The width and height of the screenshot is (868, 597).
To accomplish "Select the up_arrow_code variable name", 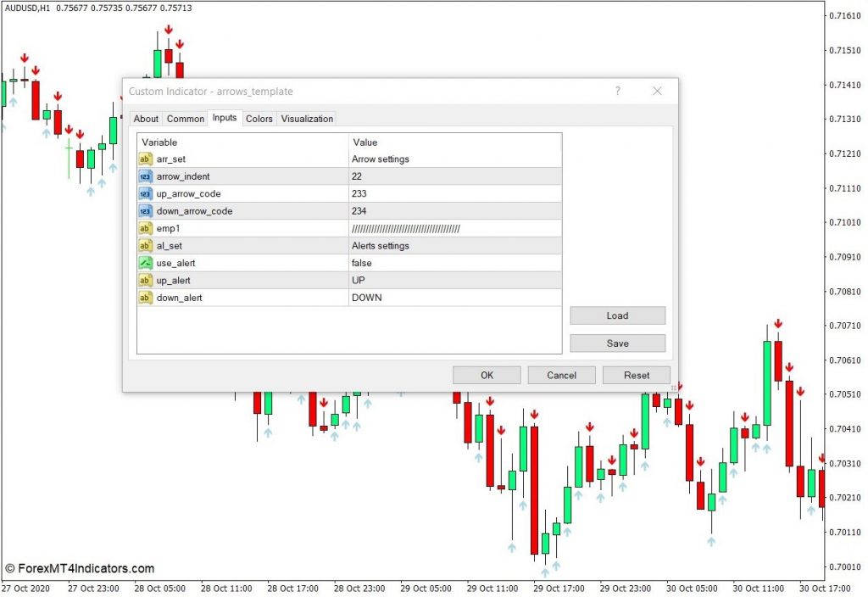I will pyautogui.click(x=189, y=194).
